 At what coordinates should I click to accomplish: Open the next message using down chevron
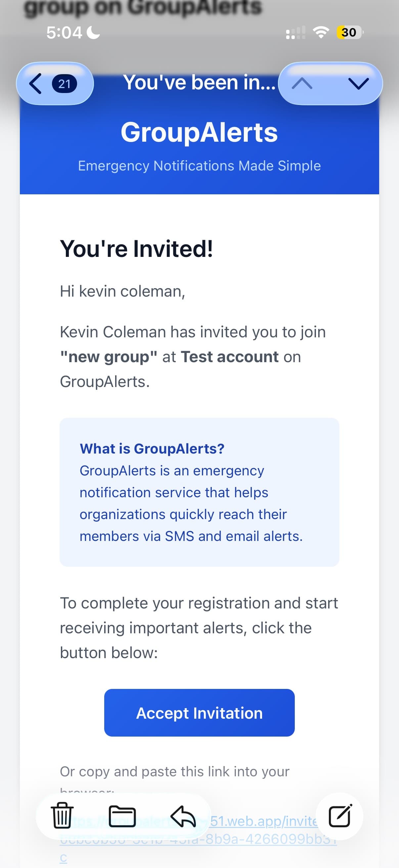358,84
